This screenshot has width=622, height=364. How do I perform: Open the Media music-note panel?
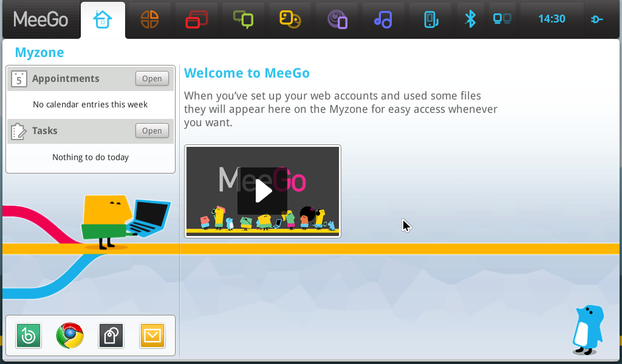383,19
